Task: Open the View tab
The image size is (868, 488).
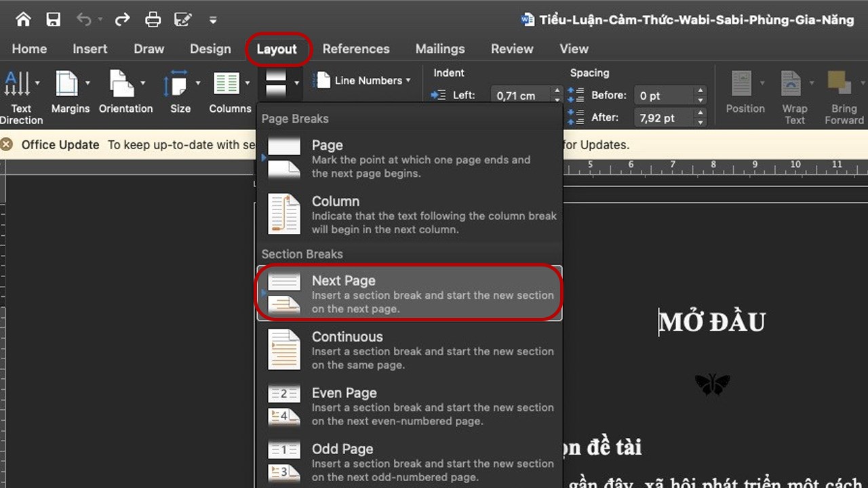Action: 574,49
